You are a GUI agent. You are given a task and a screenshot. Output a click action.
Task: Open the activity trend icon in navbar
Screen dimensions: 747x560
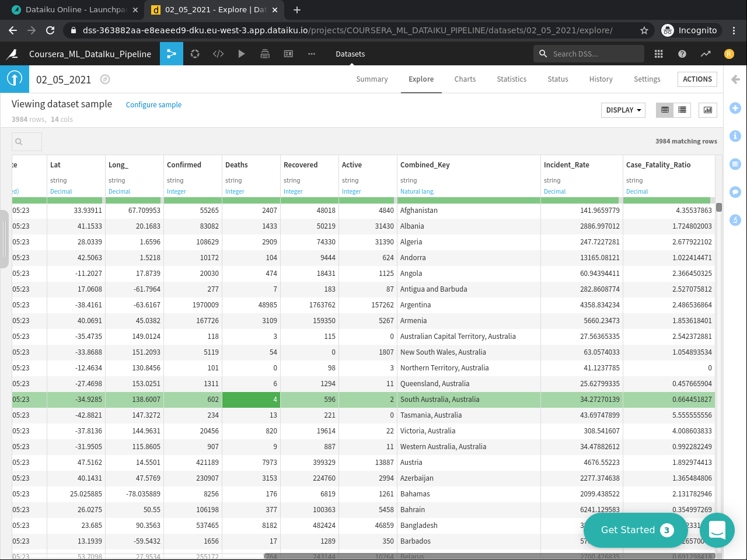706,54
